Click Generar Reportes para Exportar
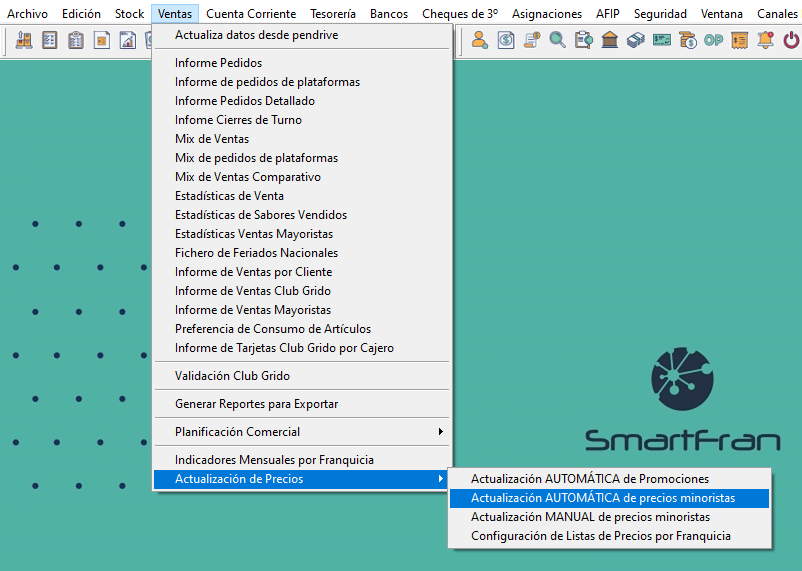This screenshot has width=802, height=571. click(x=256, y=404)
